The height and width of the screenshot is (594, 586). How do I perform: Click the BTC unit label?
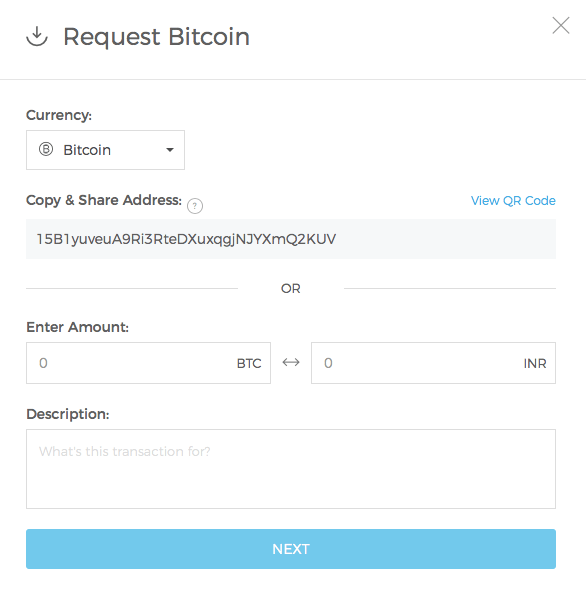[x=249, y=364]
